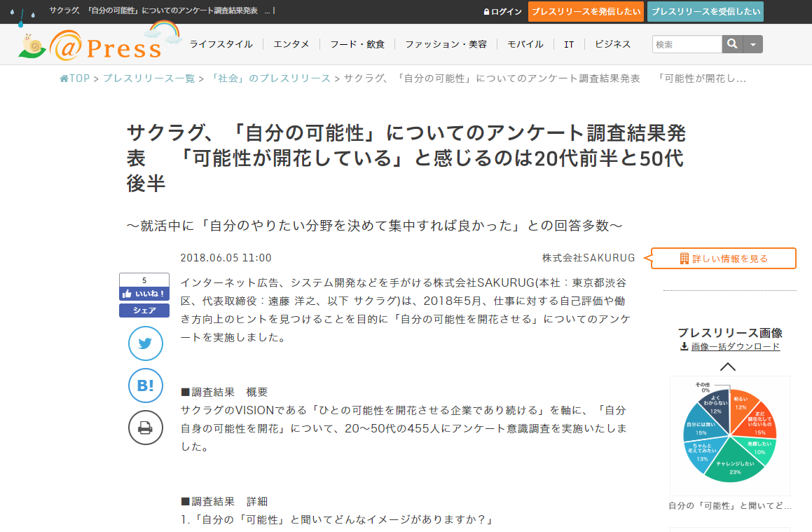
Task: Click the article date 2018.06.05 11:00
Action: point(226,257)
